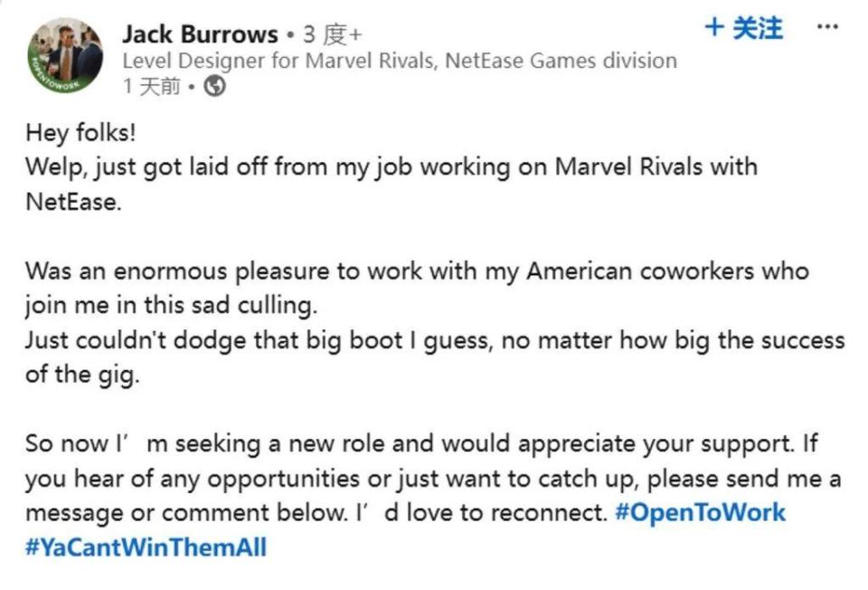The image size is (868, 590).
Task: Click 'join me in this sad culling' text
Action: click(x=171, y=305)
